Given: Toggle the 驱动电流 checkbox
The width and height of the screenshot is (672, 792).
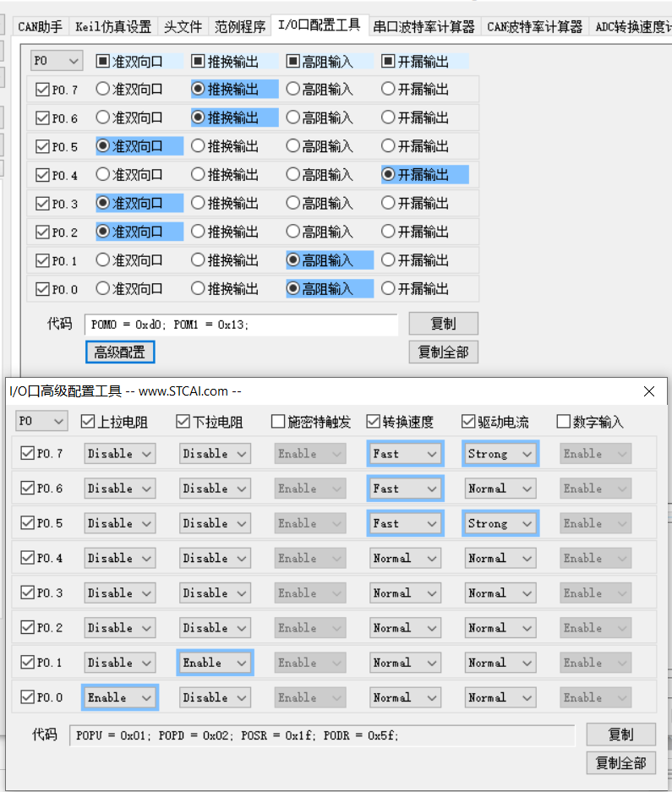Looking at the screenshot, I should tap(468, 421).
